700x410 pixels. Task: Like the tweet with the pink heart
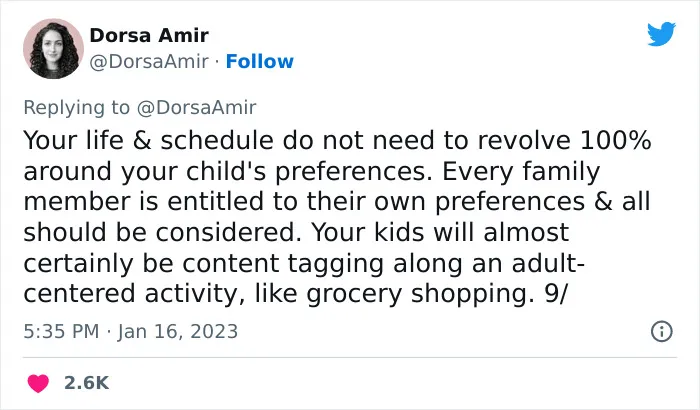(38, 383)
